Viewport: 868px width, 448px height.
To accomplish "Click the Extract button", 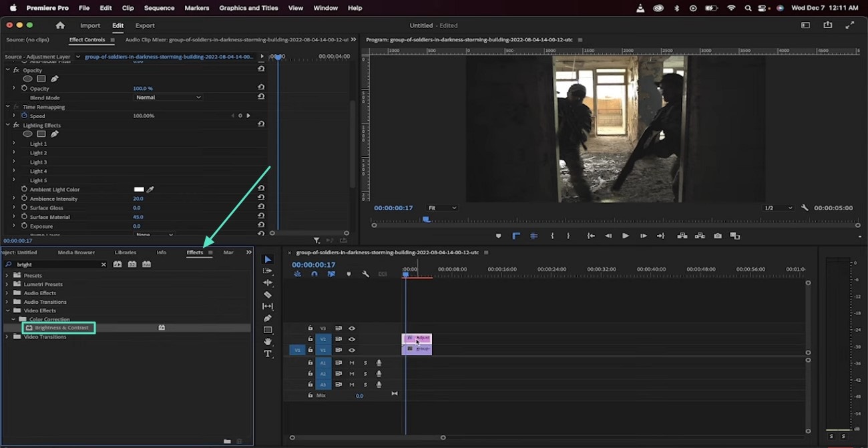I will point(700,236).
